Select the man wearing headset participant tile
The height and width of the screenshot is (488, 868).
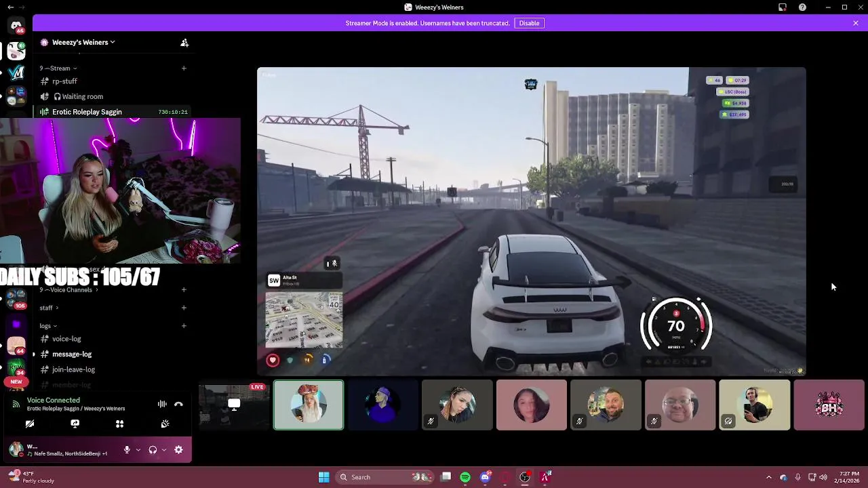coord(755,405)
